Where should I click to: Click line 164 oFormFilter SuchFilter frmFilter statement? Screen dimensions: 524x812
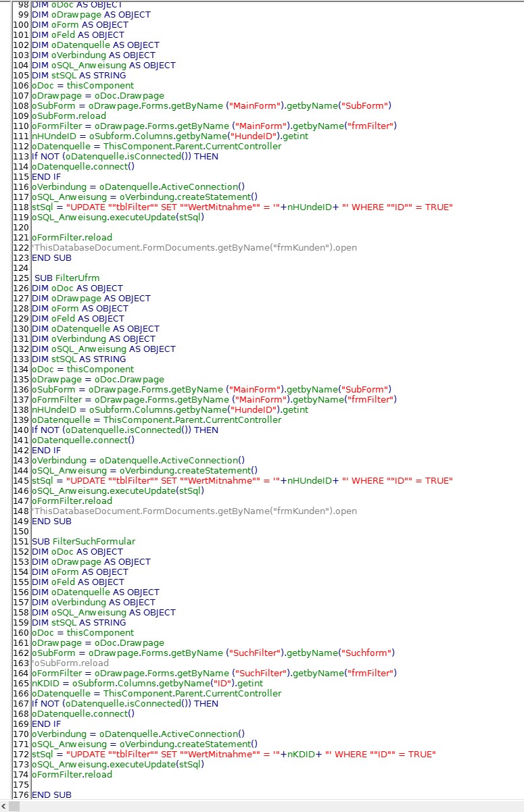[x=214, y=674]
